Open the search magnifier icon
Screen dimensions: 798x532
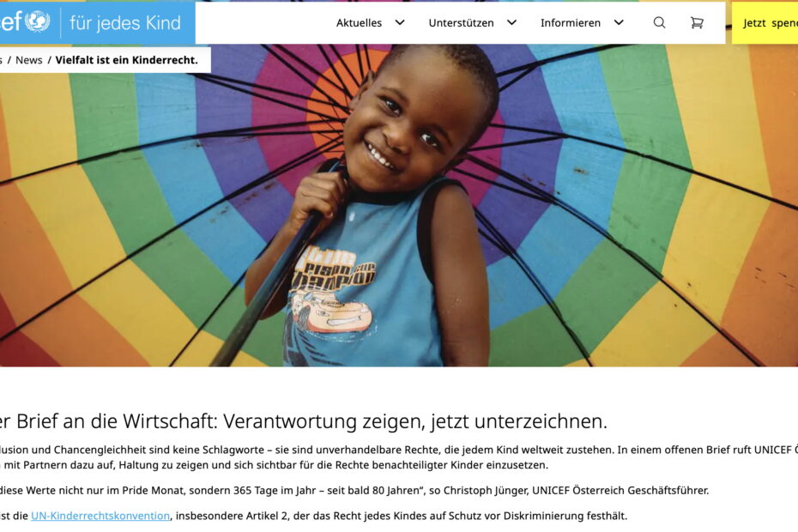659,22
